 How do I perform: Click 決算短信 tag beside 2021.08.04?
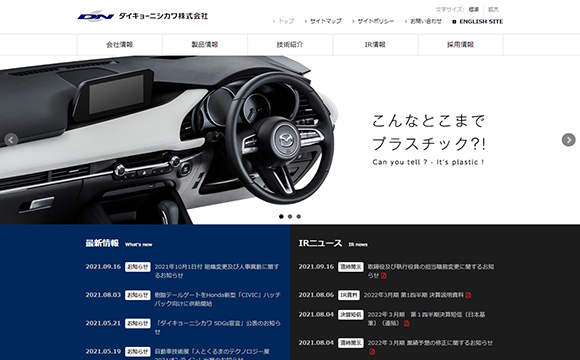pos(351,315)
